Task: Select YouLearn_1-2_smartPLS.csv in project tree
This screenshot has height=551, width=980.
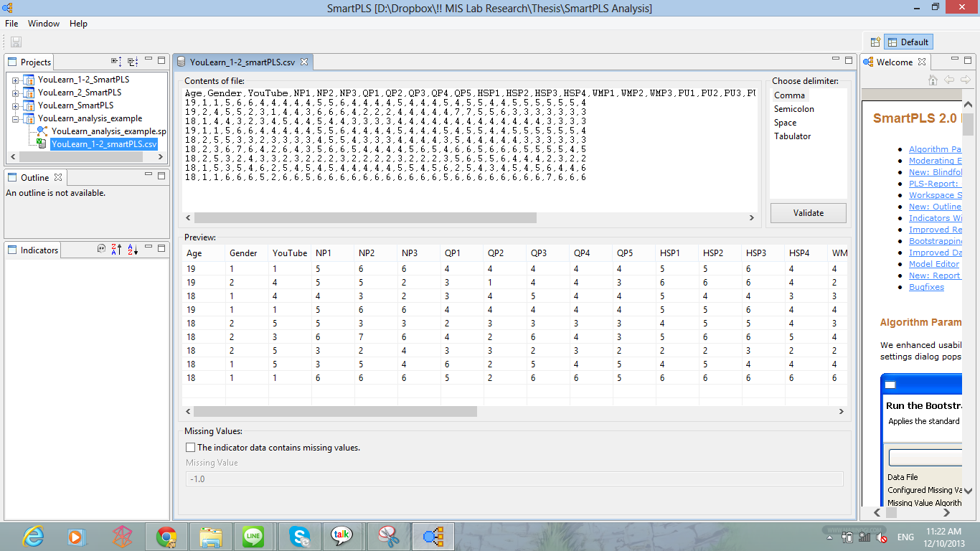Action: (104, 144)
